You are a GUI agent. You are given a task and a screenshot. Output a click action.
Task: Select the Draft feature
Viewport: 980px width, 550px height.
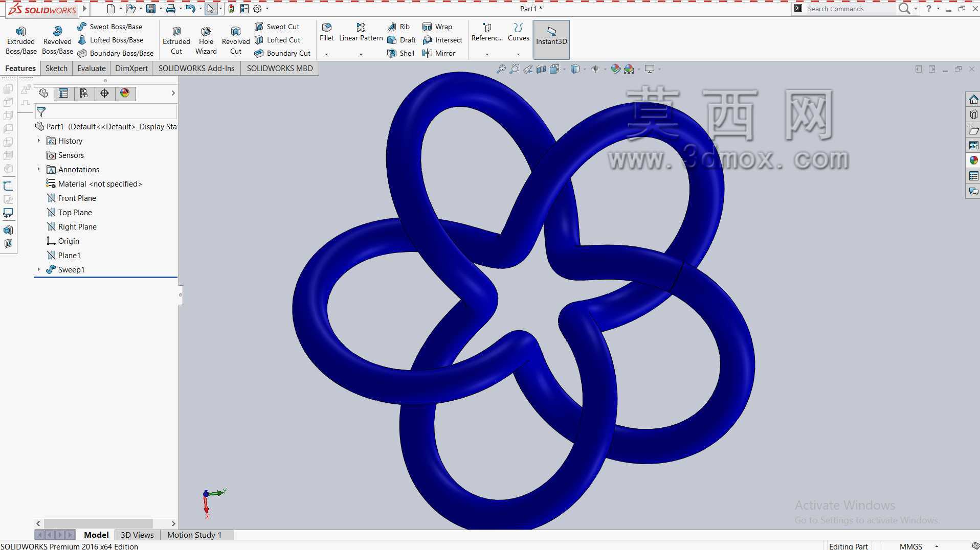click(402, 40)
